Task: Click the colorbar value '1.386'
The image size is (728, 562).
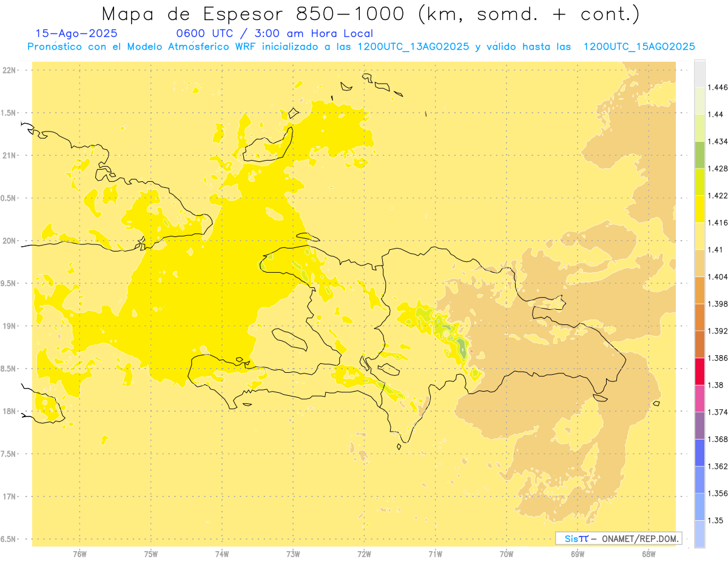Action: coord(718,358)
